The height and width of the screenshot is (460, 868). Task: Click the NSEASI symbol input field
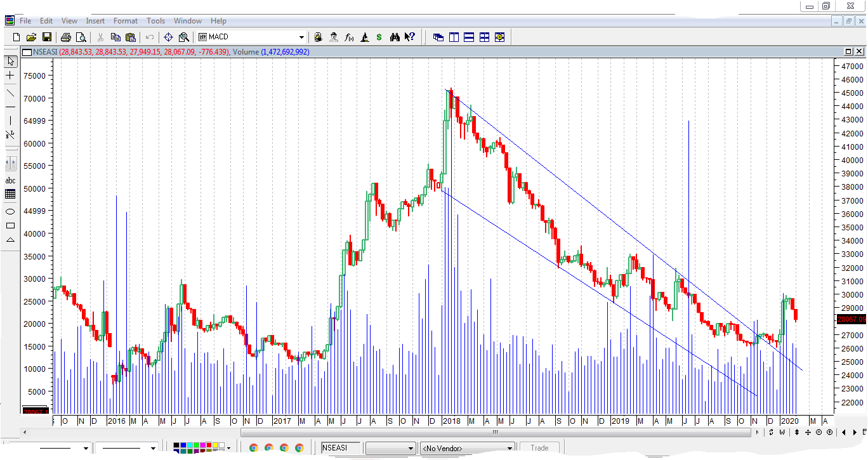341,448
